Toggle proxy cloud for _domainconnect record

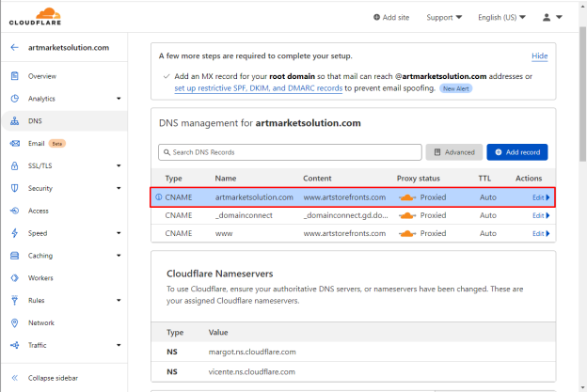[x=407, y=215]
